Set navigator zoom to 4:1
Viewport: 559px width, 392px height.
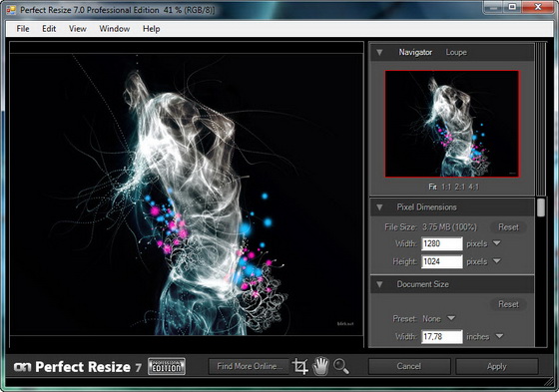click(474, 187)
